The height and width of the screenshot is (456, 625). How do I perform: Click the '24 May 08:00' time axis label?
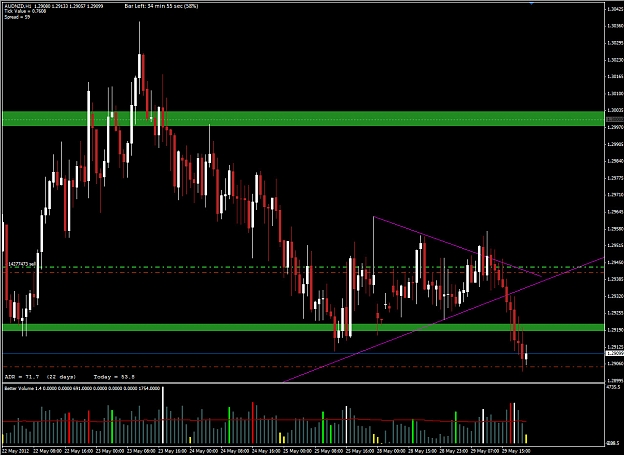(235, 451)
